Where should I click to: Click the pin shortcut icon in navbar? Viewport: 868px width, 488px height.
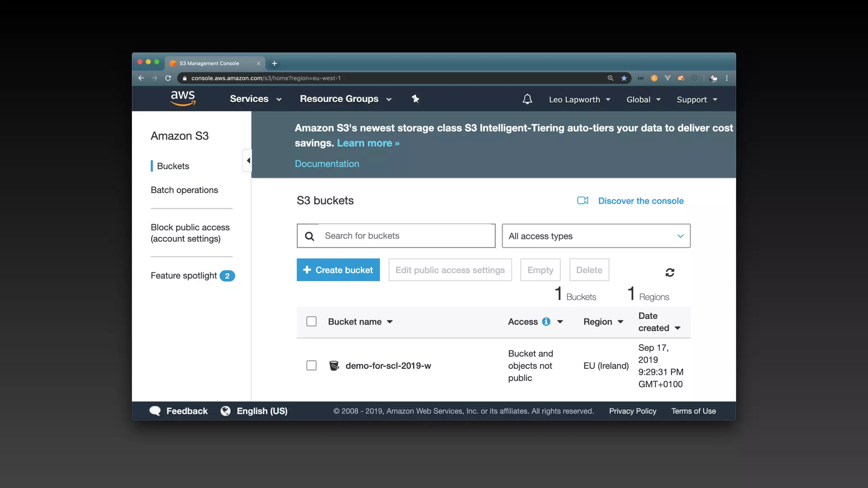click(415, 99)
